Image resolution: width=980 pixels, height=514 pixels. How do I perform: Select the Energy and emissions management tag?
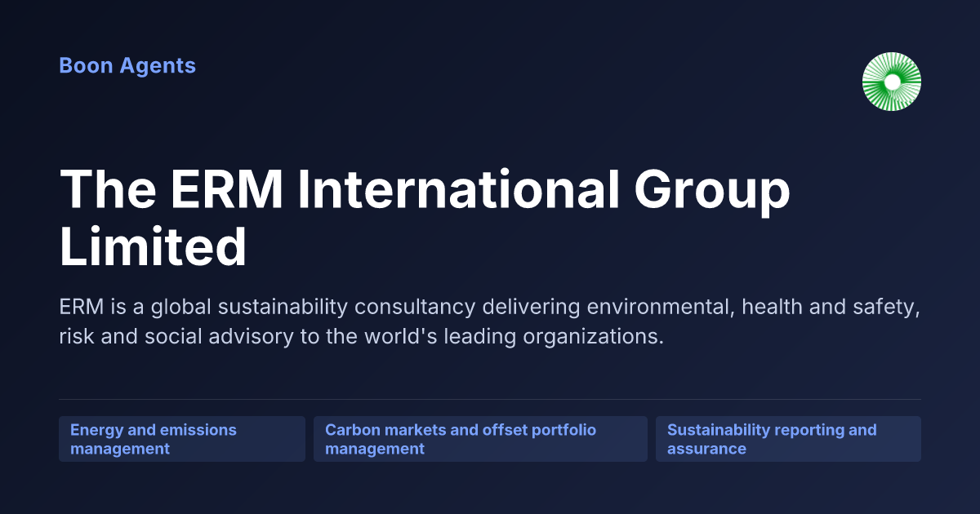tap(182, 439)
